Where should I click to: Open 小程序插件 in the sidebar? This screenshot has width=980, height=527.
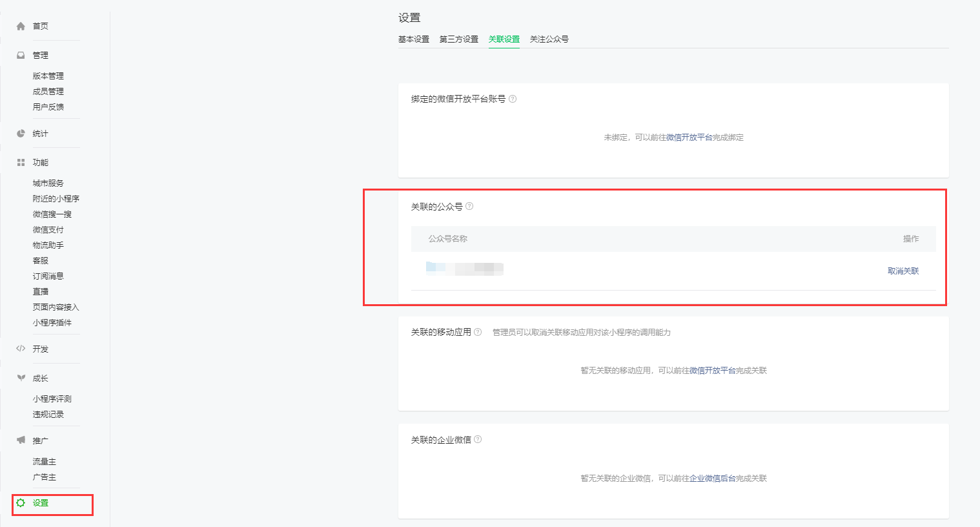(x=52, y=322)
